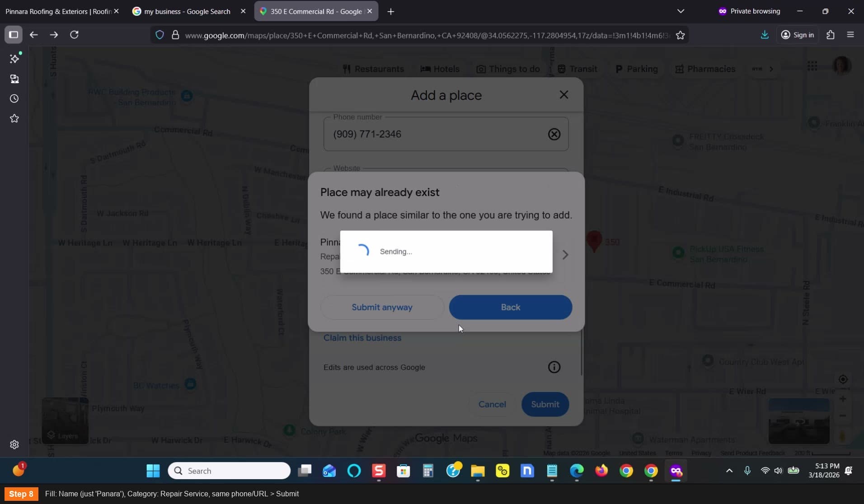Viewport: 864px width, 504px height.
Task: Click Cancel in Add a place
Action: [492, 404]
